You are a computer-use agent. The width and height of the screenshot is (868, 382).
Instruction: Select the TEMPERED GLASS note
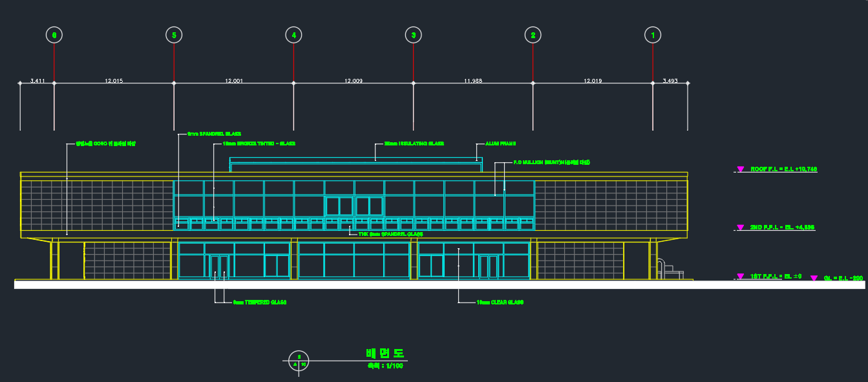coord(260,302)
